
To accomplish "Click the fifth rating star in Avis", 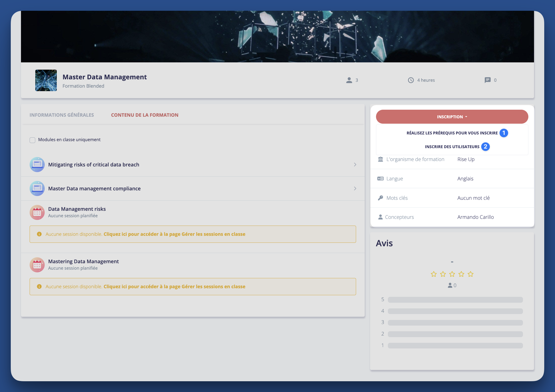I will (x=470, y=274).
